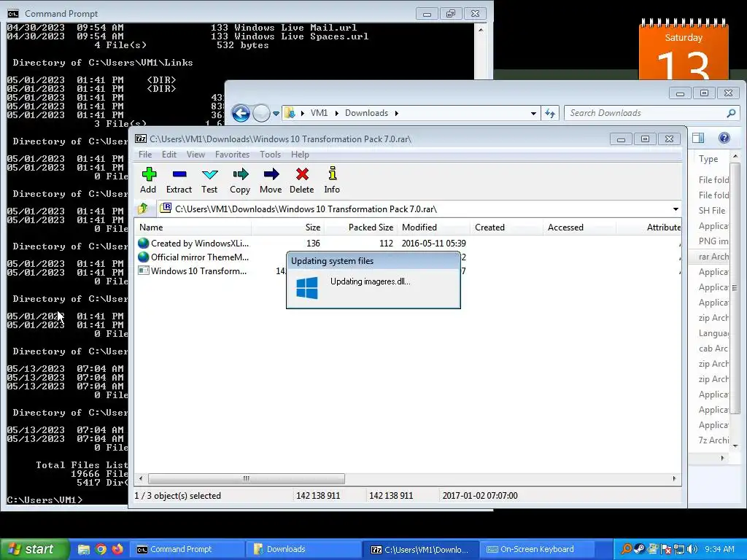Viewport: 747px width, 560px height.
Task: Switch to On-Screen Keyboard taskbar button
Action: click(x=537, y=549)
